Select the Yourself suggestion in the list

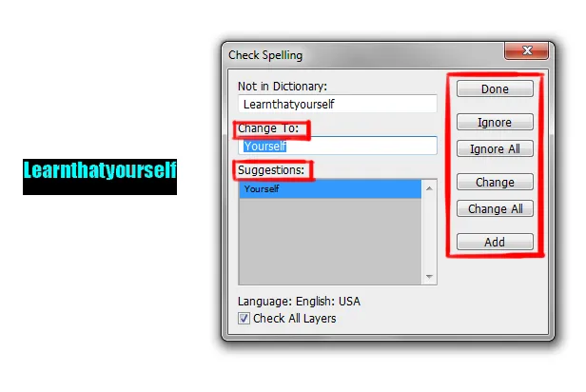coord(329,189)
